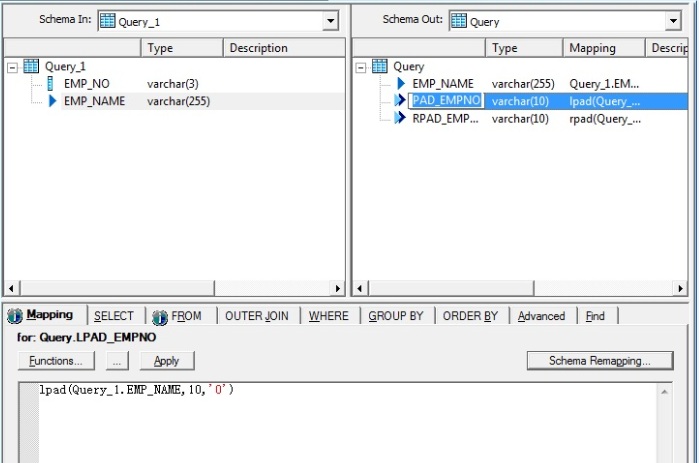
Task: Click the Schema In horizontal scrollbar thumb
Action: click(117, 288)
